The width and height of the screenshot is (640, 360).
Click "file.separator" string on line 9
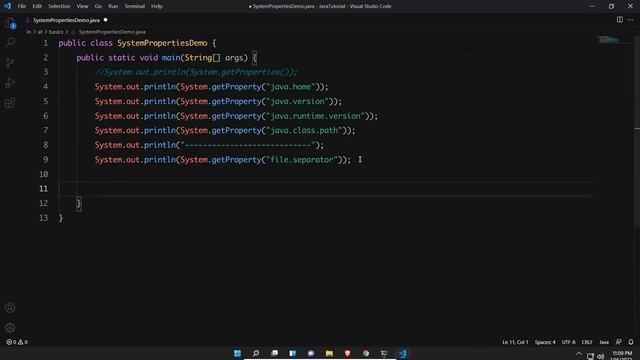point(302,160)
